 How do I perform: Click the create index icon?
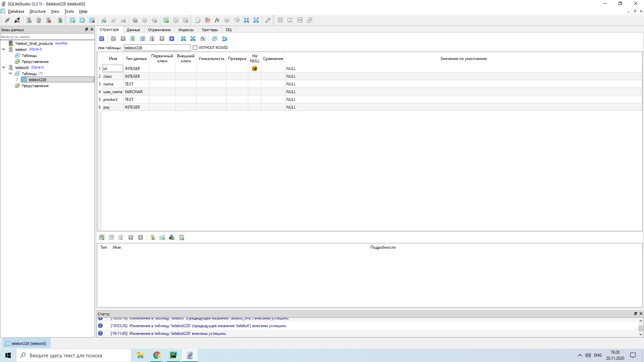(x=104, y=20)
